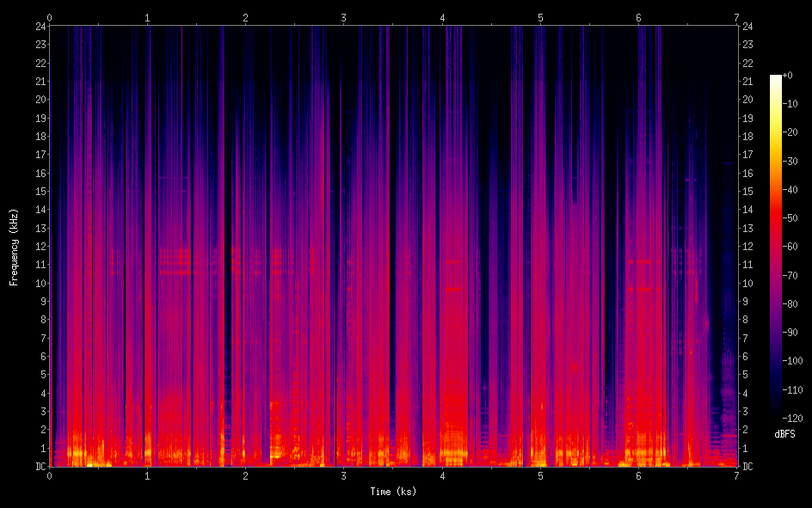Click the 5 kHz label on left frequency axis
This screenshot has height=508, width=812.
click(x=41, y=375)
